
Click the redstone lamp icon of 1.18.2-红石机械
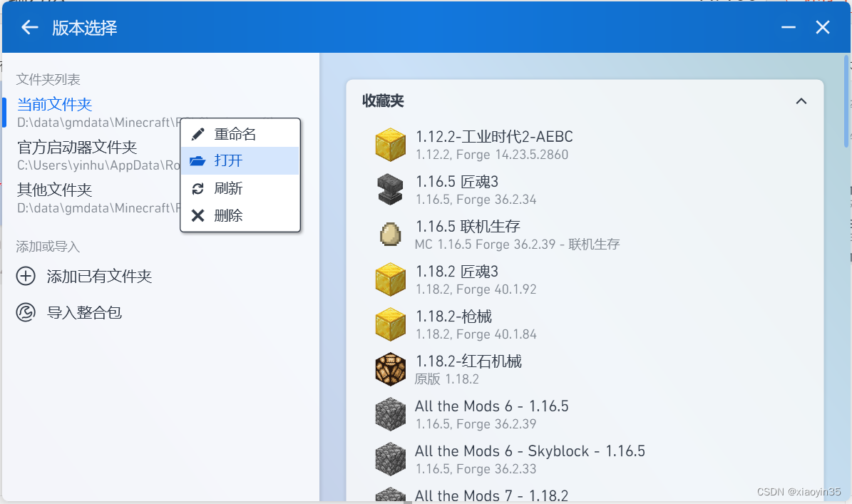click(390, 369)
